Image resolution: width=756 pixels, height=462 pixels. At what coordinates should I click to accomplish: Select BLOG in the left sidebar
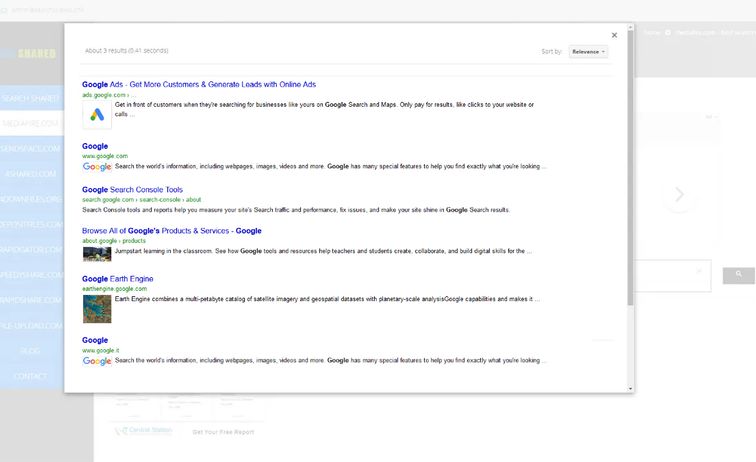coord(31,351)
